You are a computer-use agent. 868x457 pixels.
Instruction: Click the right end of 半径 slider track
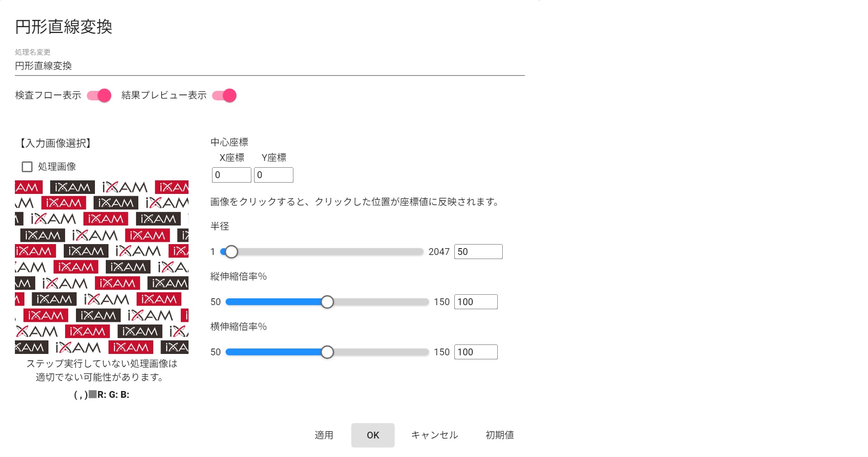click(420, 252)
